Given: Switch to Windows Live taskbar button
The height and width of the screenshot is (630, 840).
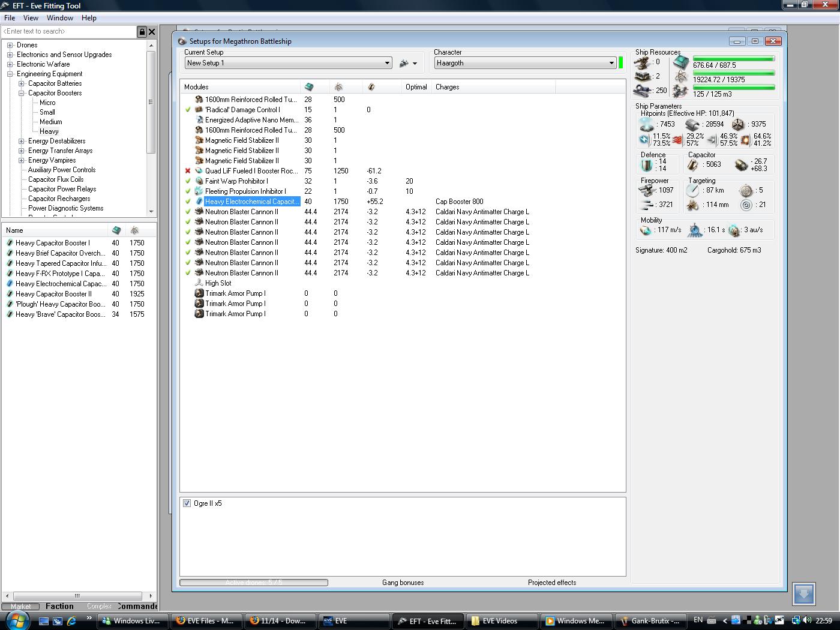Looking at the screenshot, I should 133,621.
